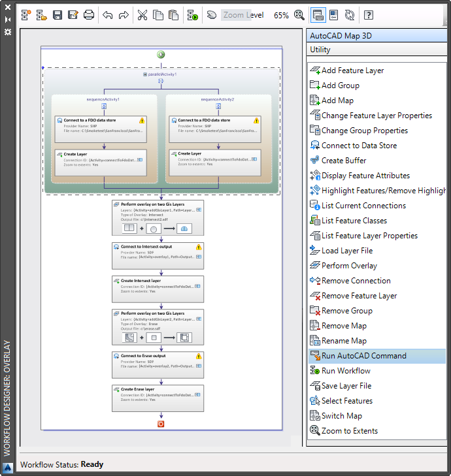Toggle the palette auto-hide icon
451x476 pixels.
coord(8,20)
